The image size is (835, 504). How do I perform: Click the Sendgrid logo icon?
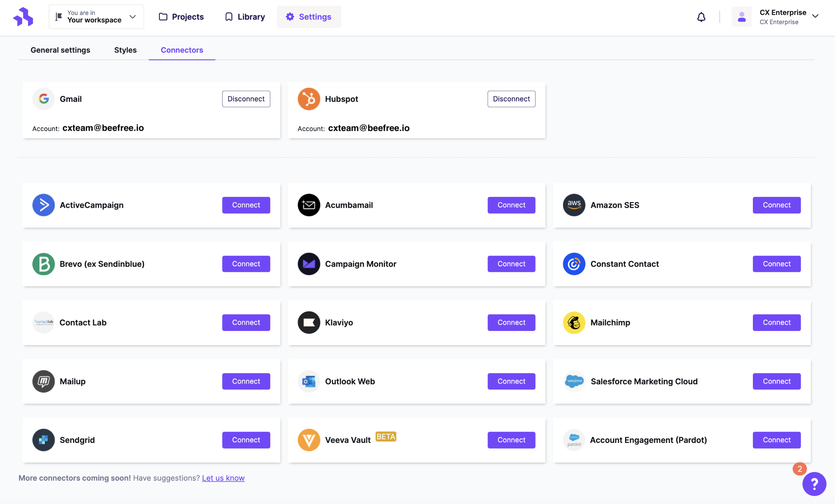coord(44,440)
